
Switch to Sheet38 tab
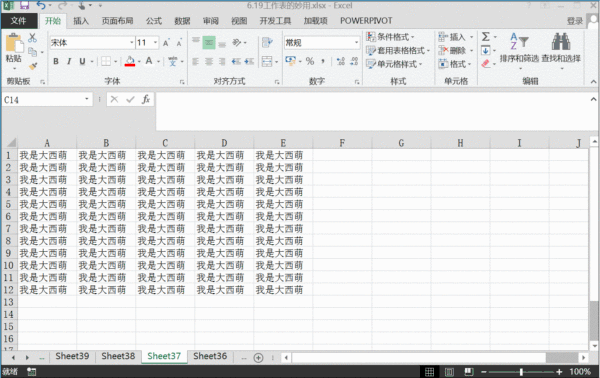coord(118,356)
